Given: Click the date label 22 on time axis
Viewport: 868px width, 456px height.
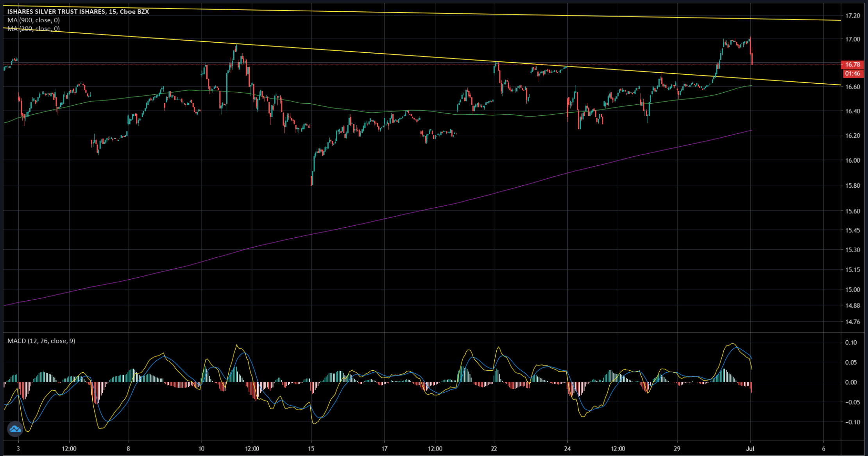Looking at the screenshot, I should [x=494, y=449].
